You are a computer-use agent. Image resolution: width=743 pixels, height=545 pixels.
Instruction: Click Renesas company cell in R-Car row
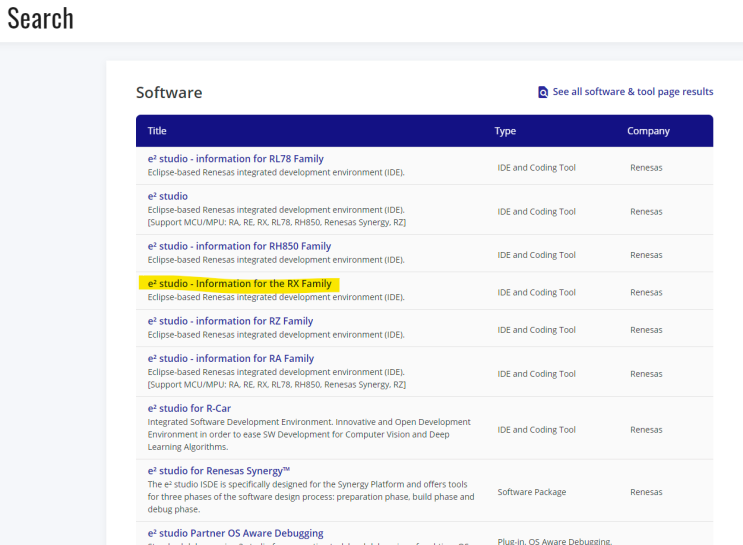tap(646, 430)
